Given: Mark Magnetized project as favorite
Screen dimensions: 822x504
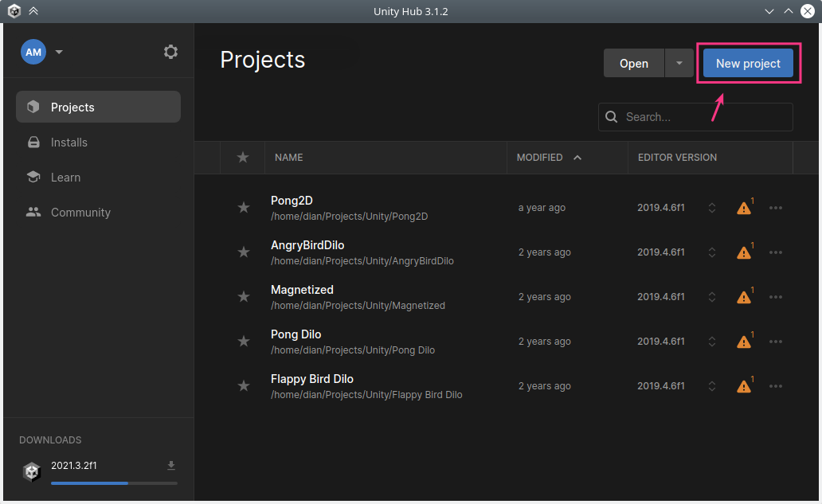Looking at the screenshot, I should [x=244, y=297].
